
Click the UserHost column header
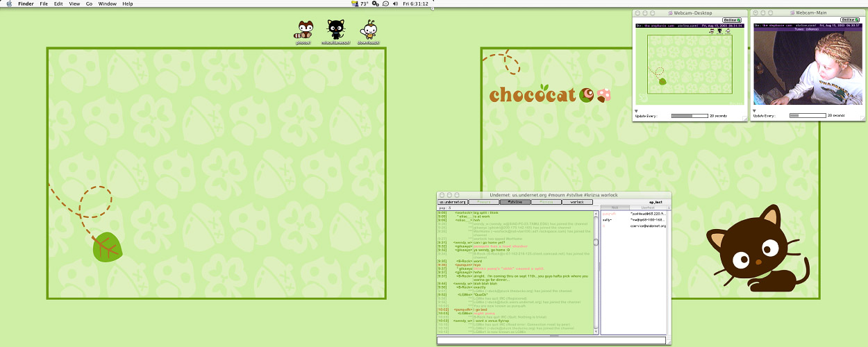[x=647, y=208]
